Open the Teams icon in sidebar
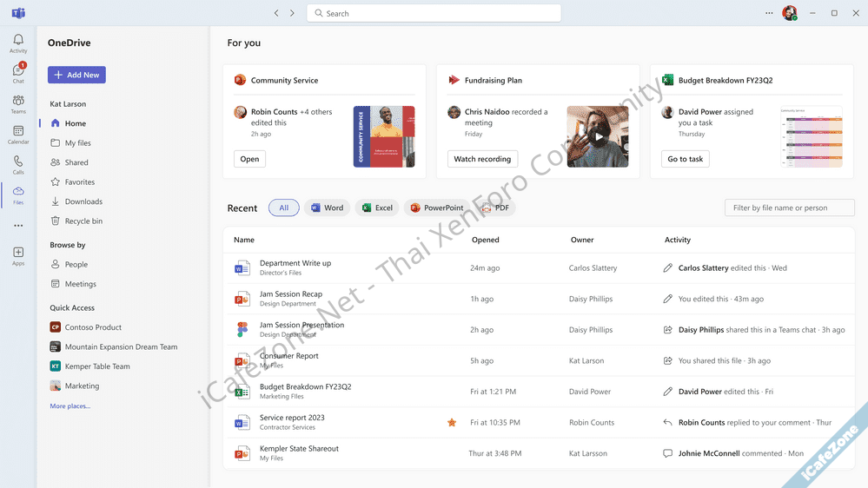 18,102
